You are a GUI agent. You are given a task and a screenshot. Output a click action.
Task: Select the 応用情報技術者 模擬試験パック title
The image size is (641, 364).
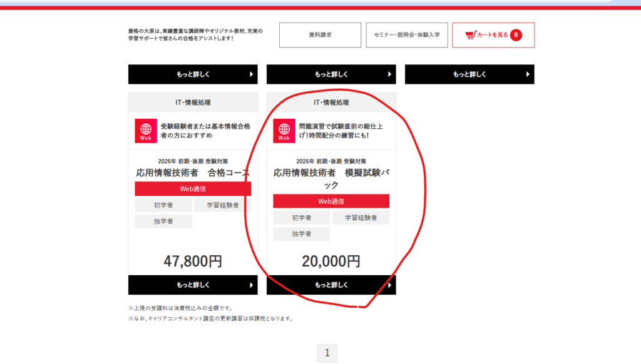331,178
